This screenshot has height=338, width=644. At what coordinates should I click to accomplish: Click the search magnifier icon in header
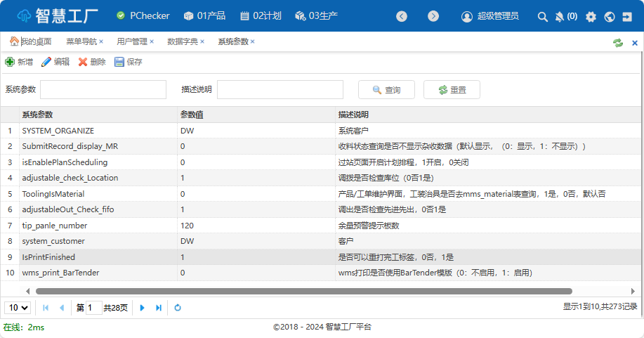(x=542, y=16)
